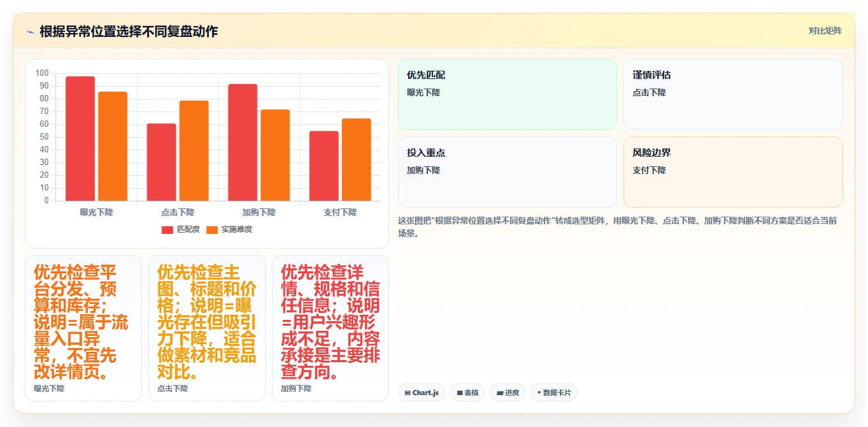Click the 进度 tag
The height and width of the screenshot is (427, 868).
click(x=508, y=393)
